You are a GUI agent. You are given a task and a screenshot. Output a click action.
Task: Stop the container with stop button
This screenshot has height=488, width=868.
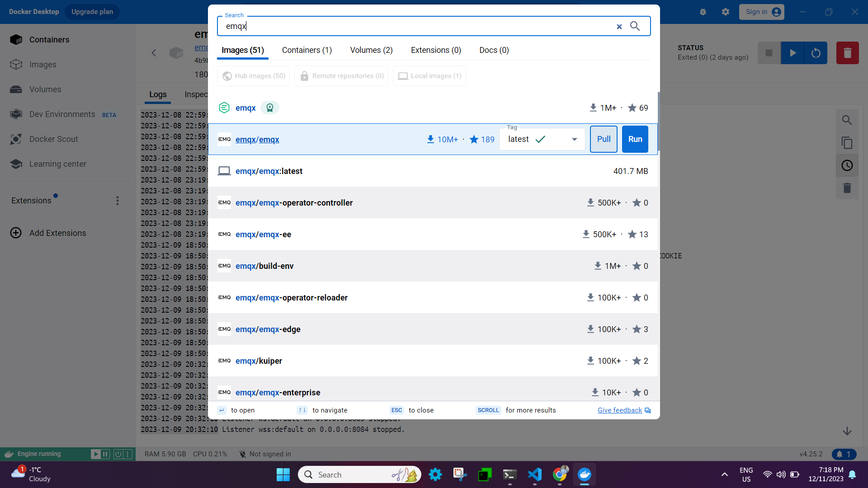(x=769, y=53)
